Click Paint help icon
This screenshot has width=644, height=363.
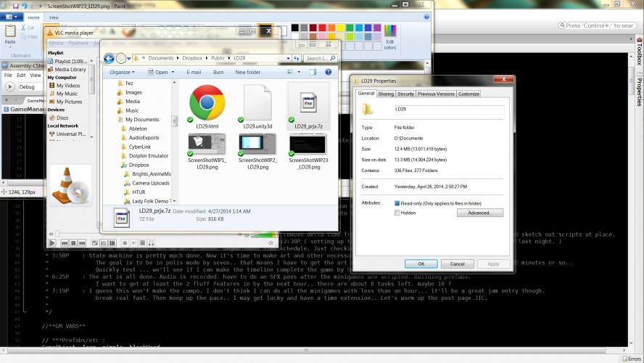[426, 17]
